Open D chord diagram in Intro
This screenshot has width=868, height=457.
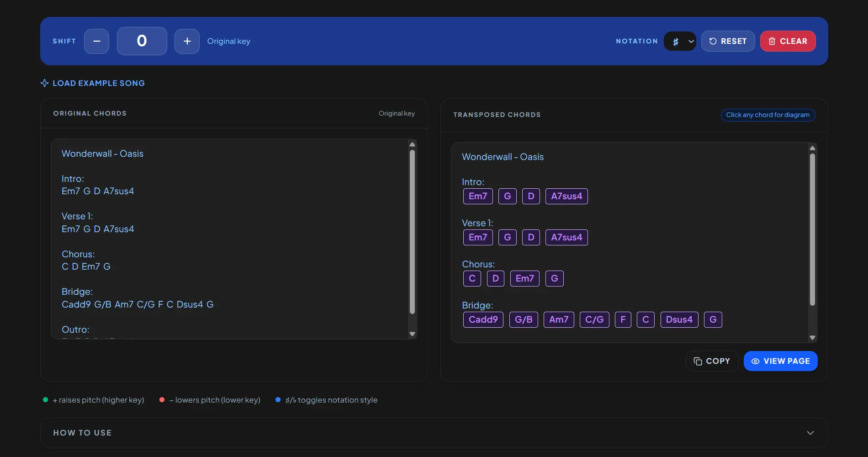(531, 196)
